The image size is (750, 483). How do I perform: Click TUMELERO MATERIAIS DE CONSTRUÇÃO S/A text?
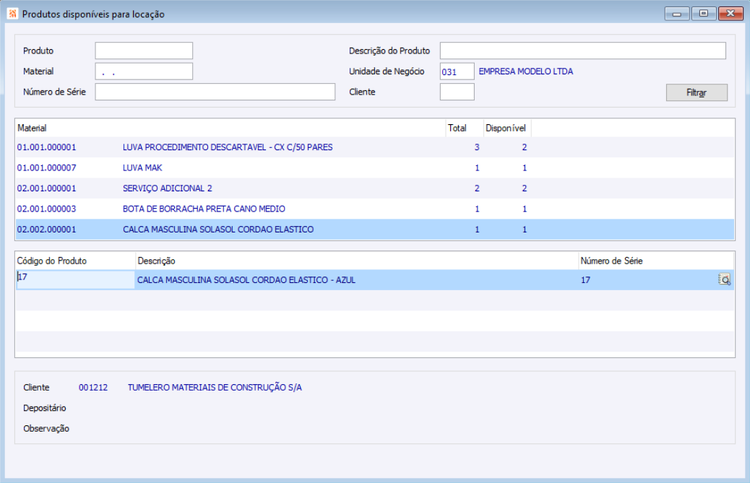click(x=215, y=387)
